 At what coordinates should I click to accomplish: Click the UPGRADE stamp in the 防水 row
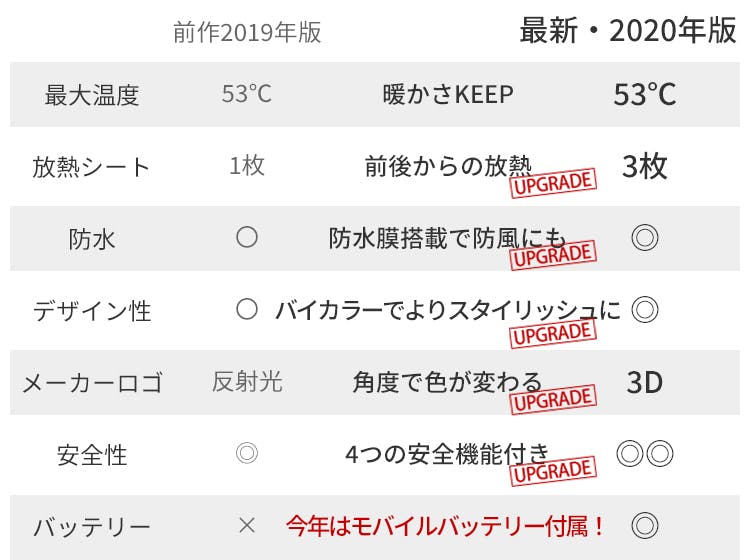[x=553, y=255]
